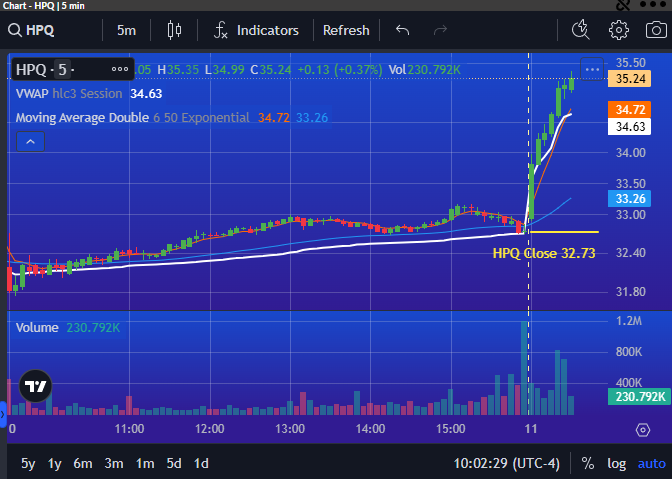Click the orange 34.72 moving average label
The height and width of the screenshot is (479, 672).
(630, 110)
